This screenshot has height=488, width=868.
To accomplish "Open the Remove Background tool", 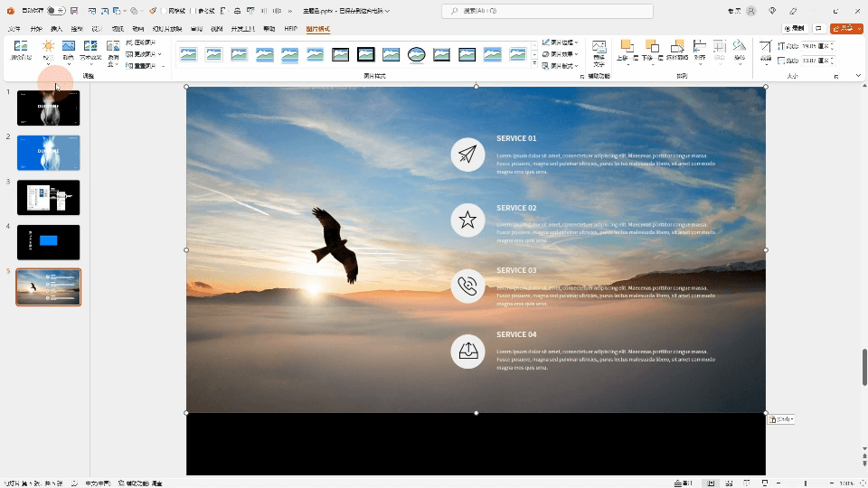I will pos(21,50).
